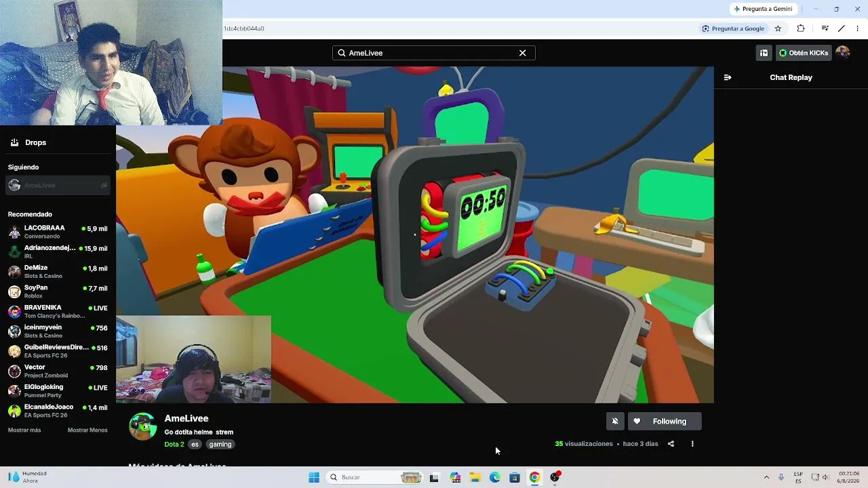Share this video via share icon
868x488 pixels.
point(671,444)
